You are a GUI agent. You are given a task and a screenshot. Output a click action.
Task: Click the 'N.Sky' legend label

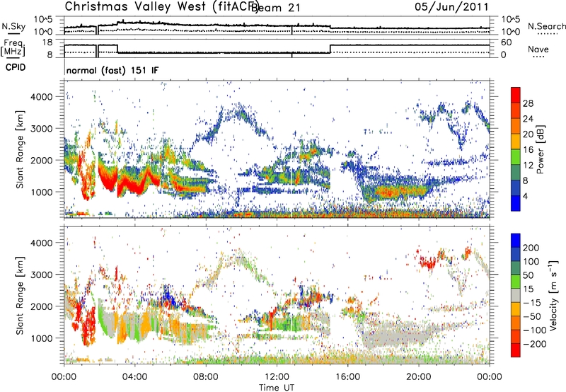point(13,26)
